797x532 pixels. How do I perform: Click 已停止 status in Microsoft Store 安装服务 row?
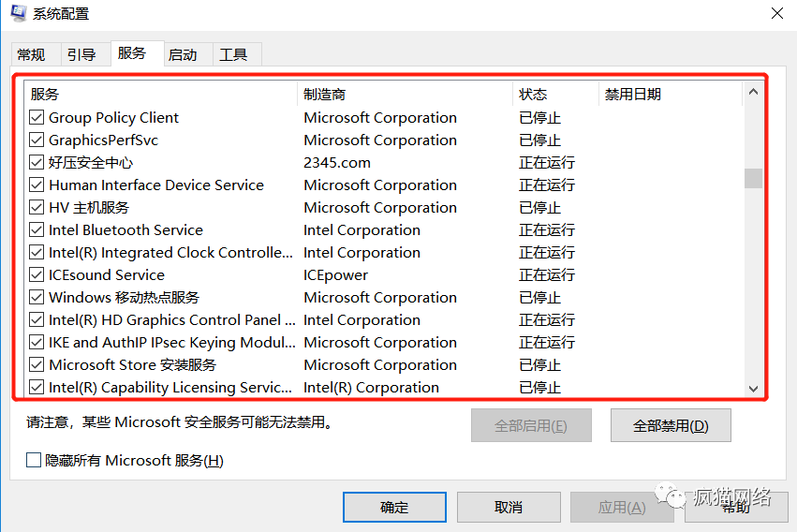pos(539,365)
